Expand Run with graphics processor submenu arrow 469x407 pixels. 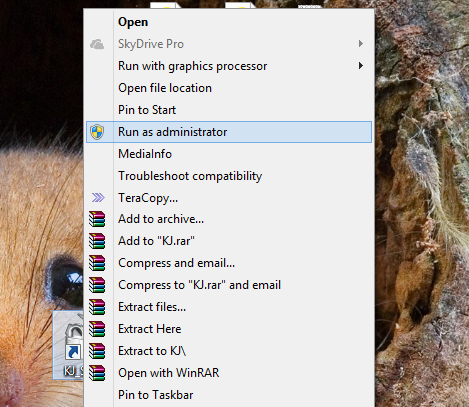(x=361, y=66)
